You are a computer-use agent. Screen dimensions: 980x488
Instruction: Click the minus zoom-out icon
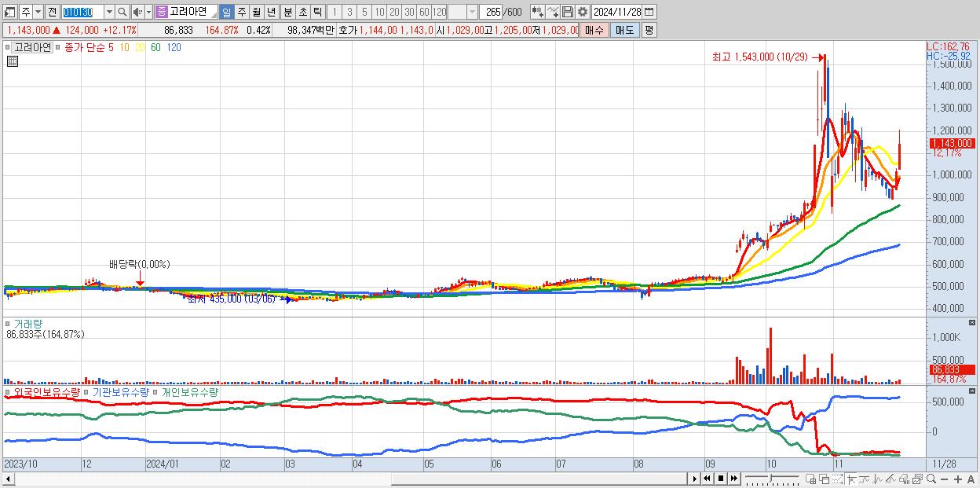944,479
